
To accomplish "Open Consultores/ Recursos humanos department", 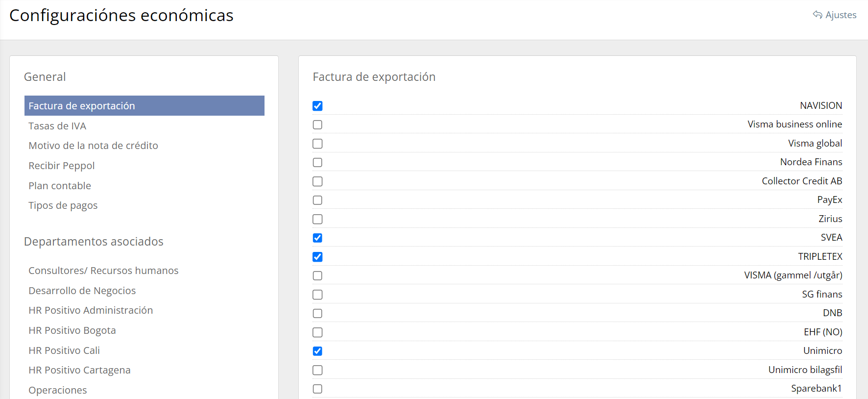I will tap(103, 271).
